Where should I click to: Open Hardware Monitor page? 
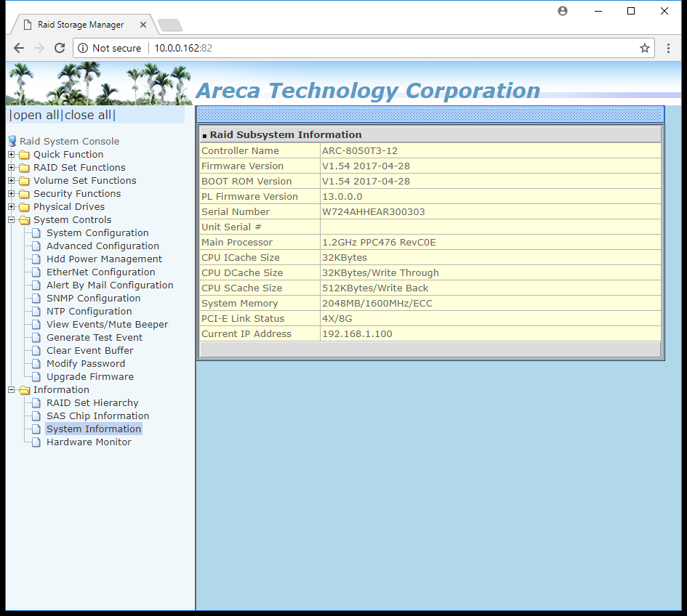point(89,442)
